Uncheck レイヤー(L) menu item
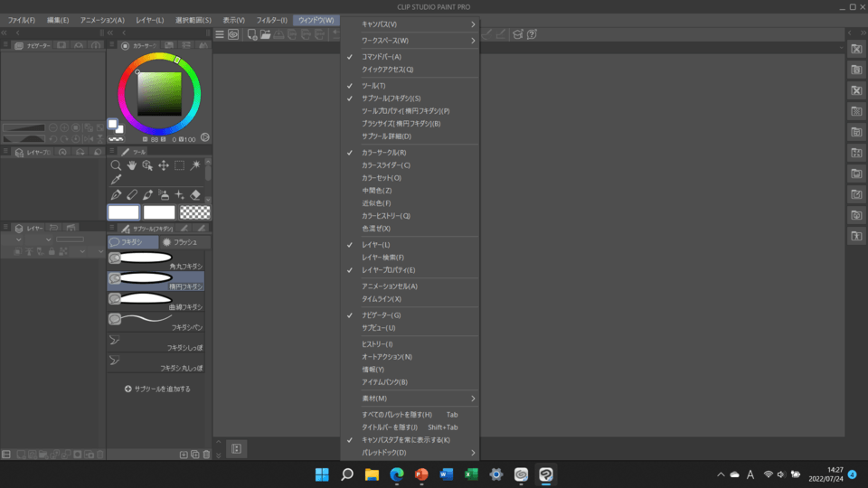 point(410,245)
